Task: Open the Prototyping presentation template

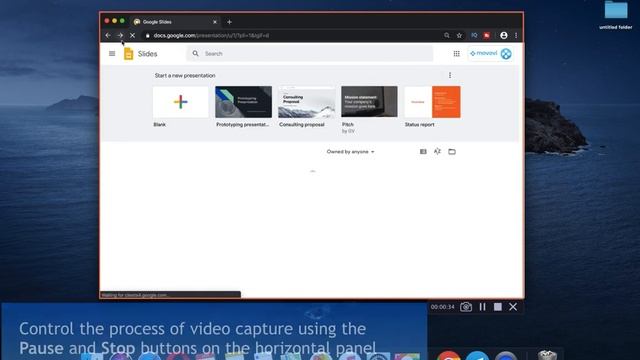Action: point(243,102)
